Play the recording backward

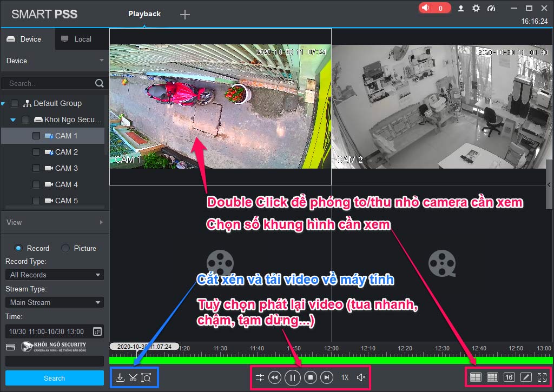pos(275,377)
